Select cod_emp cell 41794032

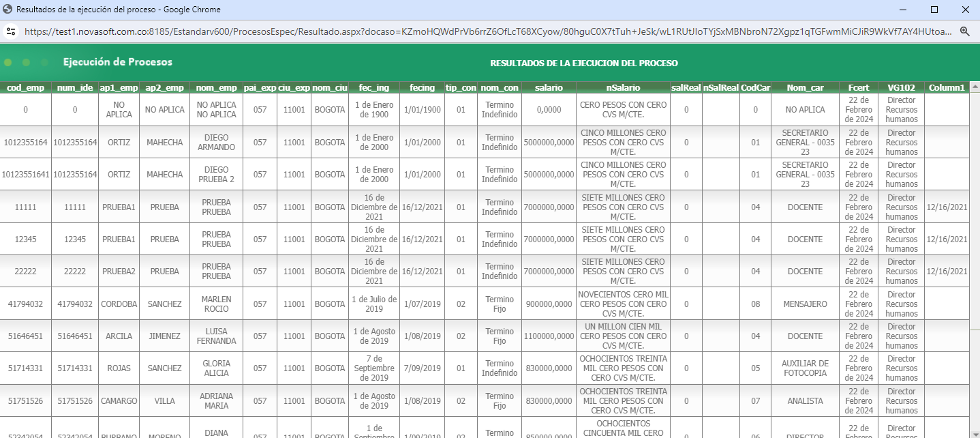26,304
